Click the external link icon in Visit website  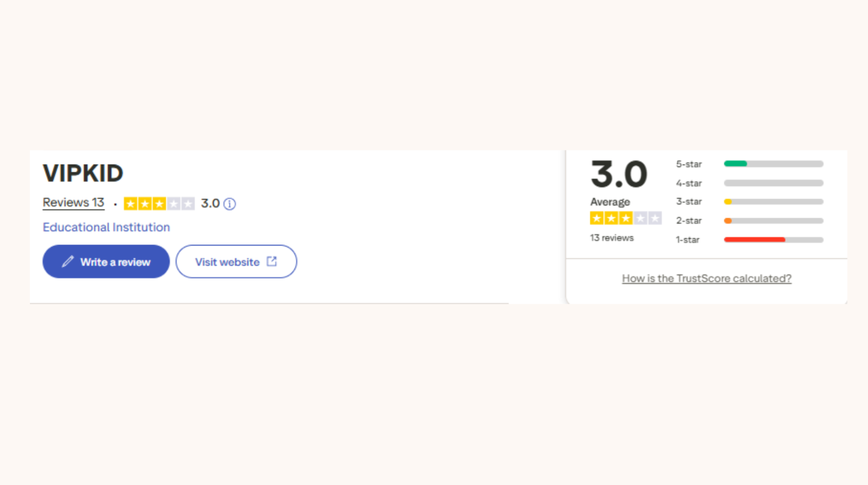(x=271, y=261)
